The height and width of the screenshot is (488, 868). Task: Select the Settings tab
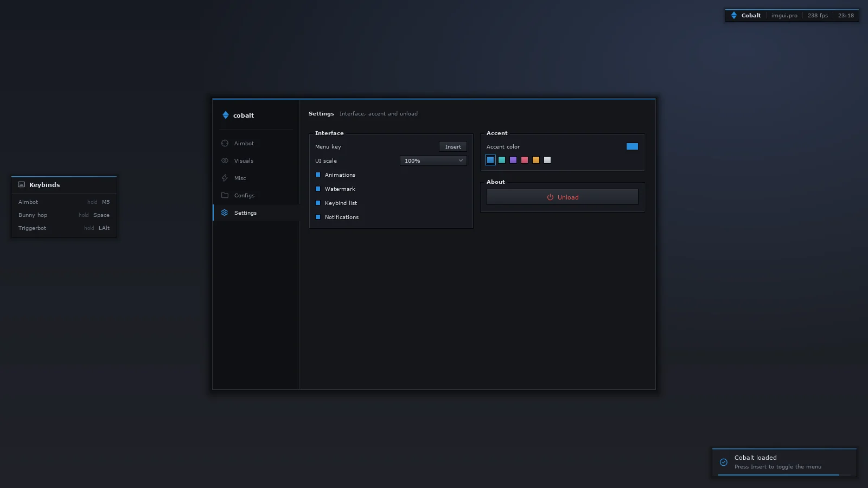[x=256, y=213]
